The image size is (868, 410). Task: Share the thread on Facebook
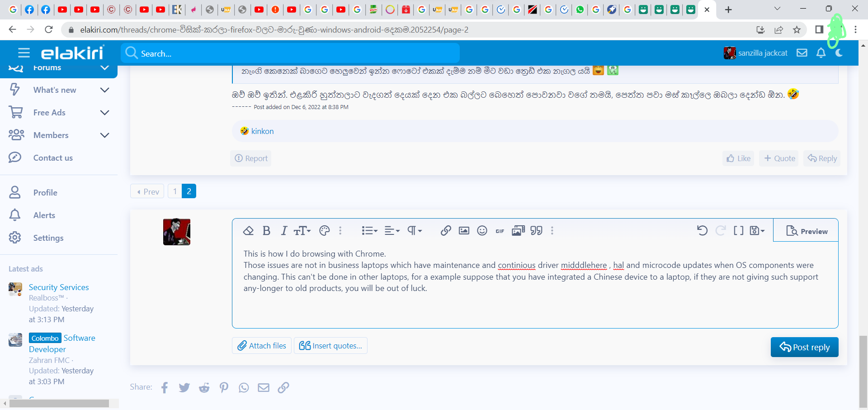pyautogui.click(x=165, y=388)
